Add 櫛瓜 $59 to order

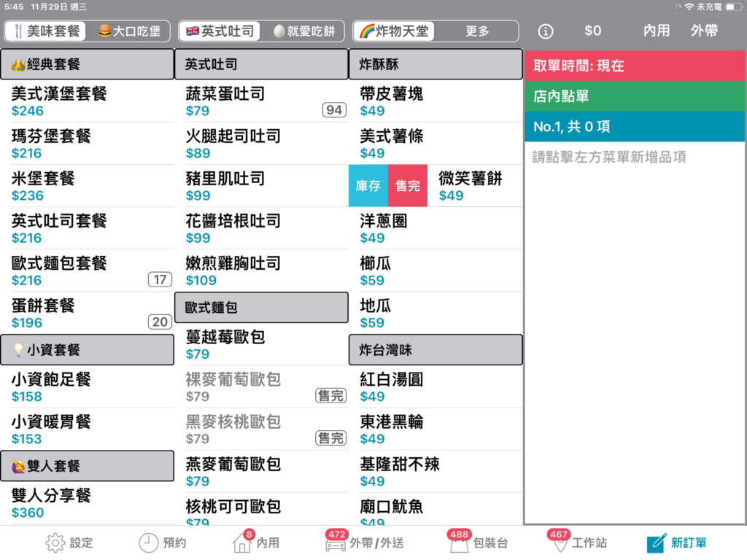pyautogui.click(x=436, y=271)
